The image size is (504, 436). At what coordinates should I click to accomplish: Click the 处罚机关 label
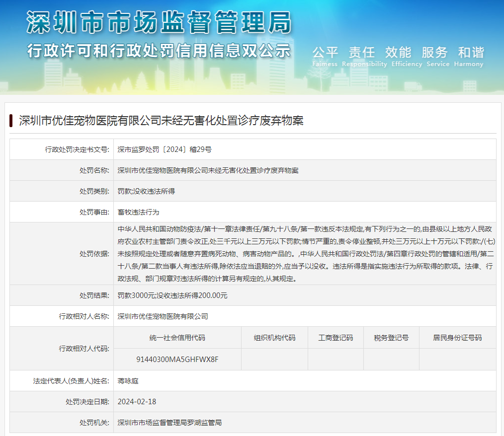[x=94, y=423]
